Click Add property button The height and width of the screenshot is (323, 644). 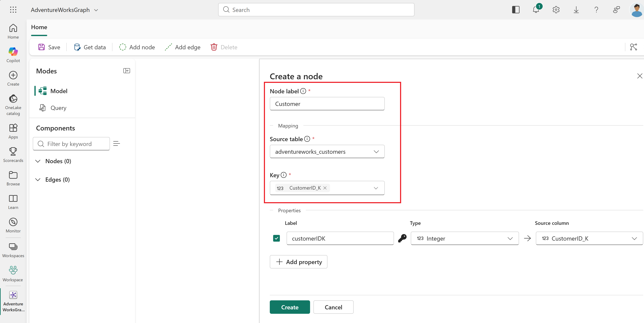pos(299,262)
